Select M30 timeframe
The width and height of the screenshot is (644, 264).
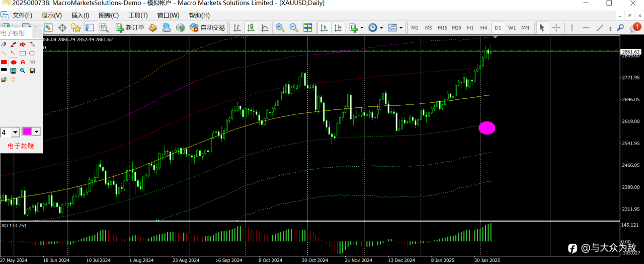(x=456, y=28)
